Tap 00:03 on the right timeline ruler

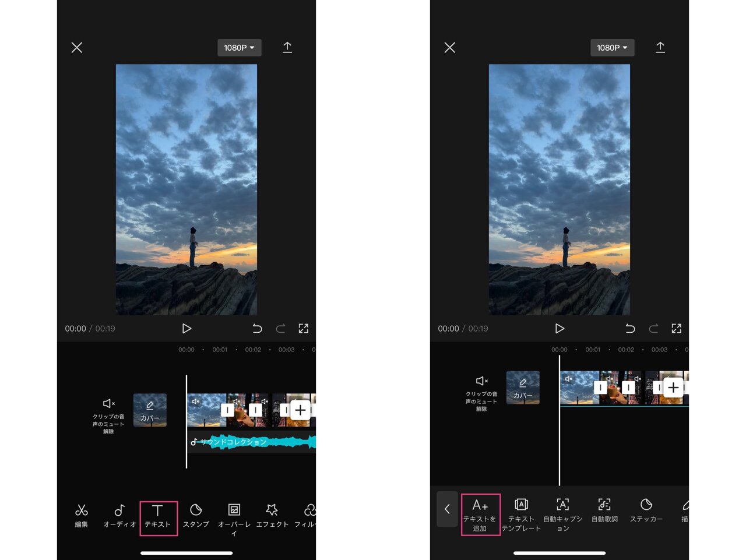pos(659,350)
